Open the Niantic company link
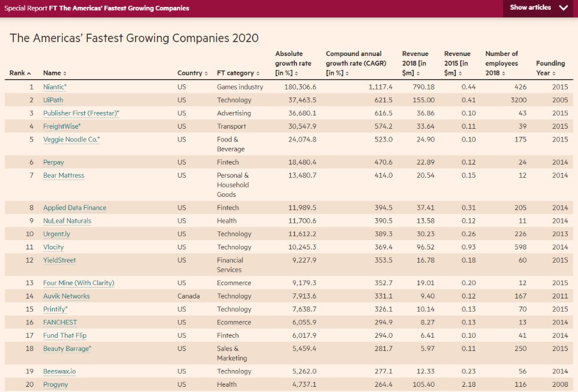578x392 pixels. pyautogui.click(x=55, y=87)
